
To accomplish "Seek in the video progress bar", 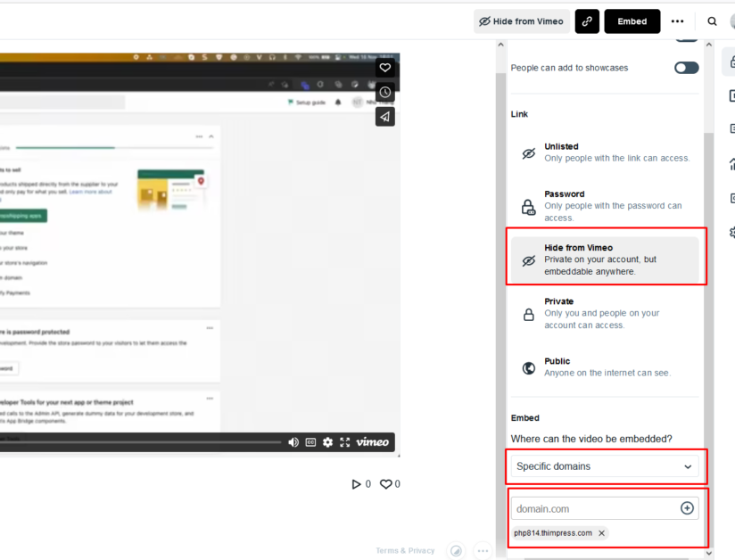I will 141,442.
